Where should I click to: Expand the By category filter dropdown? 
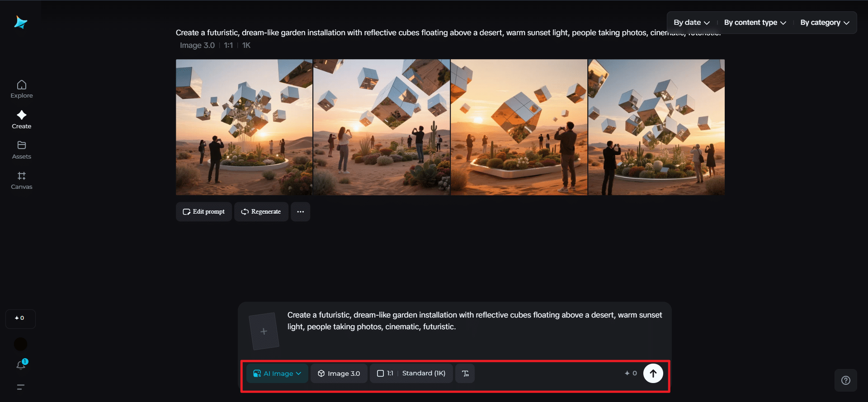pyautogui.click(x=824, y=23)
